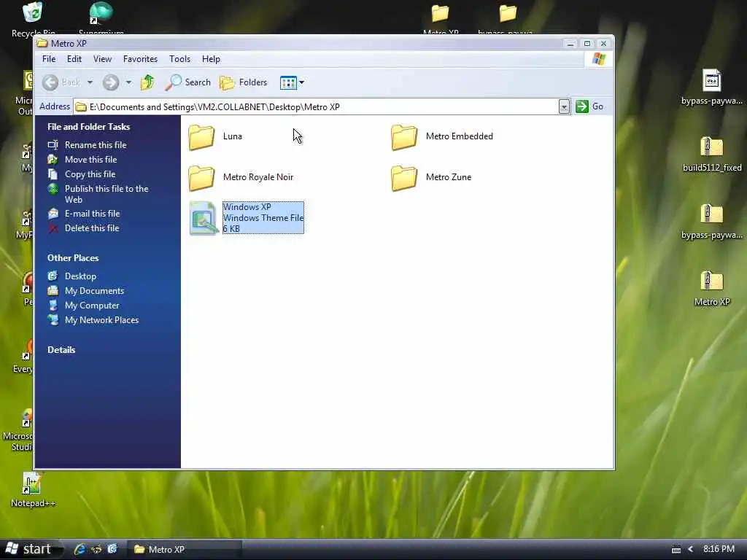Show hidden tray icons arrow
Screen dimensions: 747x560
click(690, 550)
